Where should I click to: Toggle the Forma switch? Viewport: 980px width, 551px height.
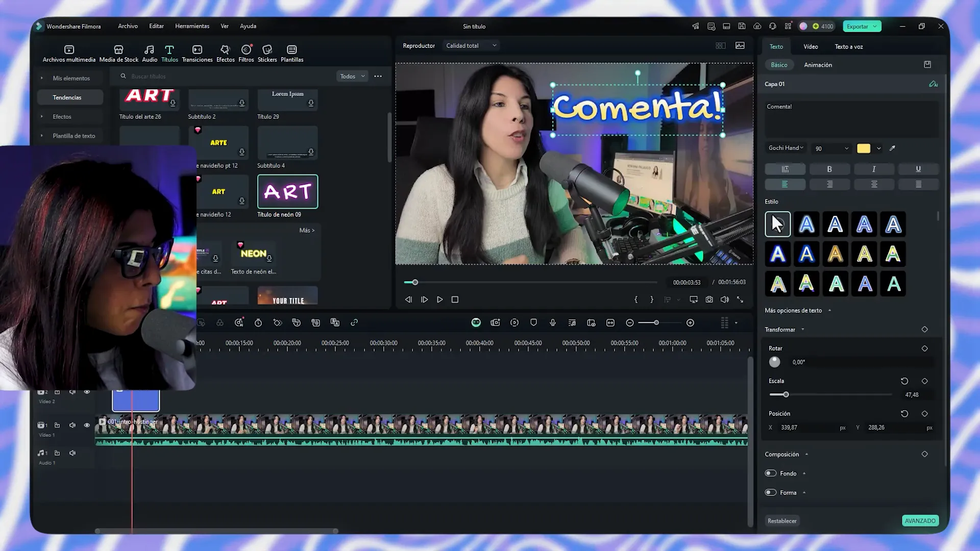pos(771,493)
